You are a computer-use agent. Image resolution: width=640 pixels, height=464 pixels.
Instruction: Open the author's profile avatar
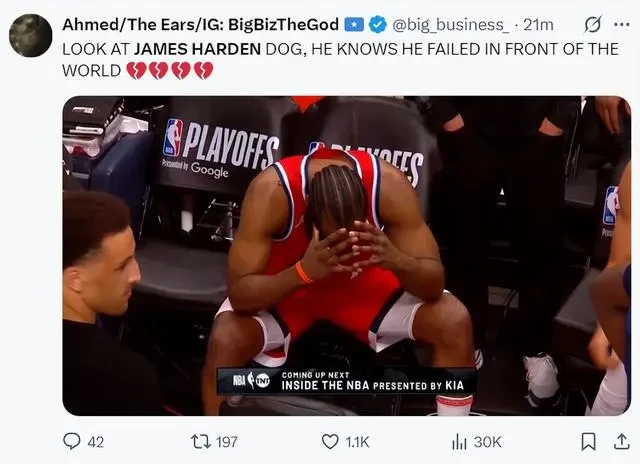31,36
